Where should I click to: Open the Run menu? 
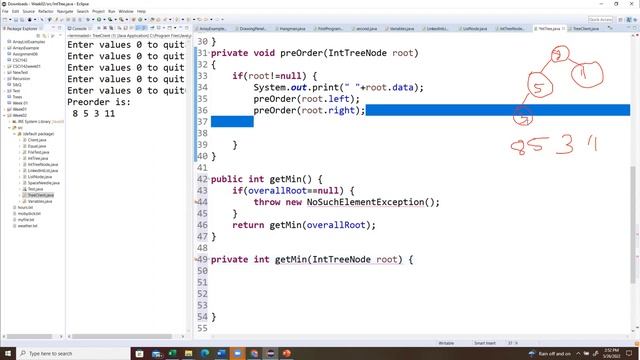point(111,11)
